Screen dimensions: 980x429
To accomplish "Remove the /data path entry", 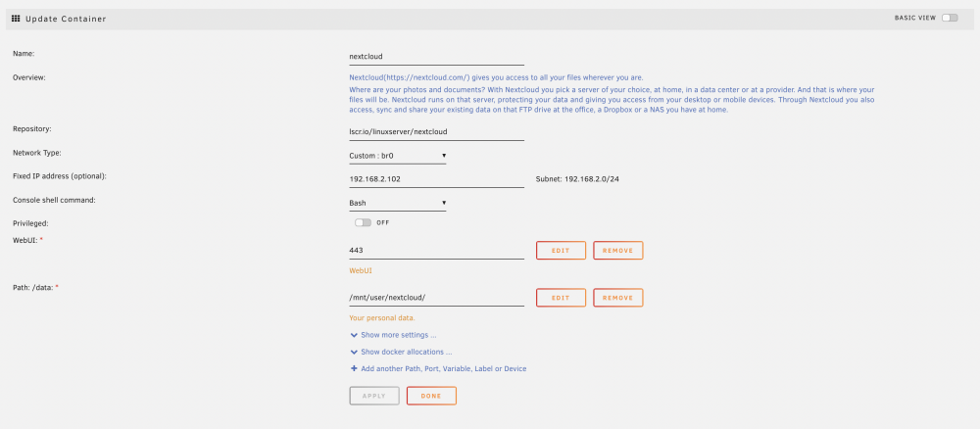I will tap(618, 298).
